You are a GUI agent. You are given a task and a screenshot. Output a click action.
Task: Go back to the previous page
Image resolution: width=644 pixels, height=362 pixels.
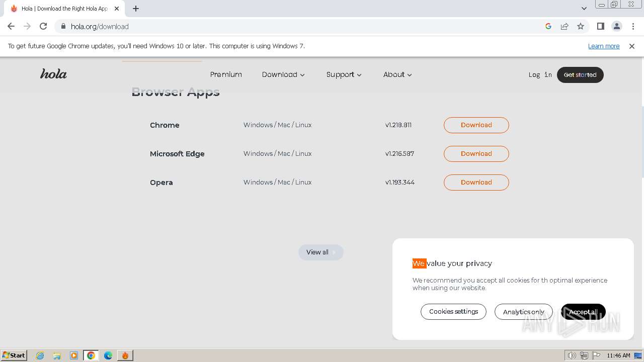11,26
